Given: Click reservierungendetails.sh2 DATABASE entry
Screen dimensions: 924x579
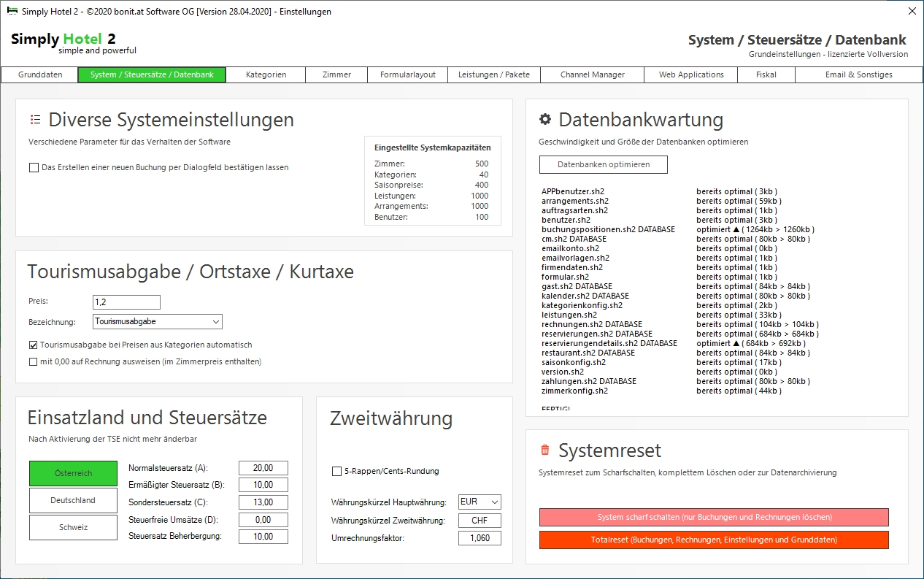Looking at the screenshot, I should click(609, 343).
